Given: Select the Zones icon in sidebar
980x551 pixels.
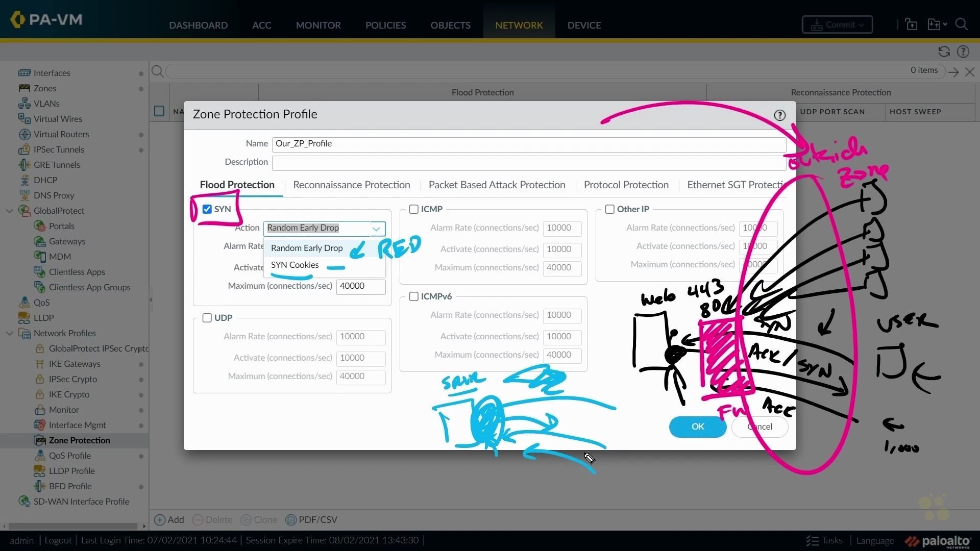Looking at the screenshot, I should [x=24, y=88].
